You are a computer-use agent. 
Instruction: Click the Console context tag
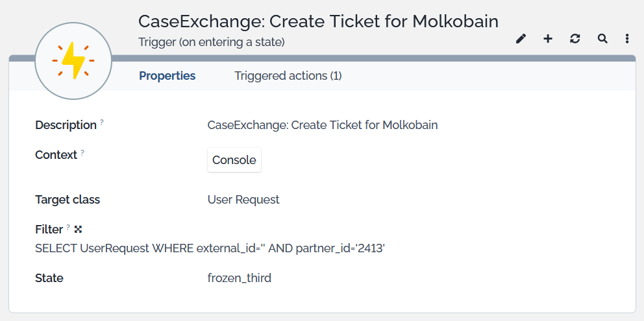pyautogui.click(x=234, y=160)
